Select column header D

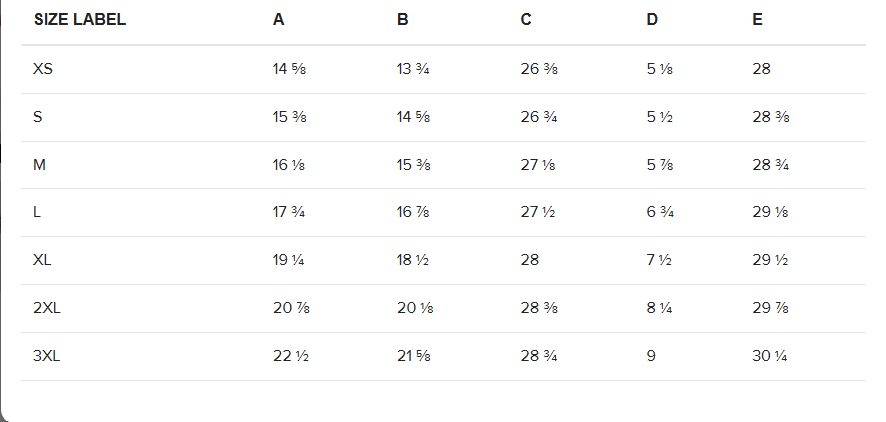(x=652, y=20)
